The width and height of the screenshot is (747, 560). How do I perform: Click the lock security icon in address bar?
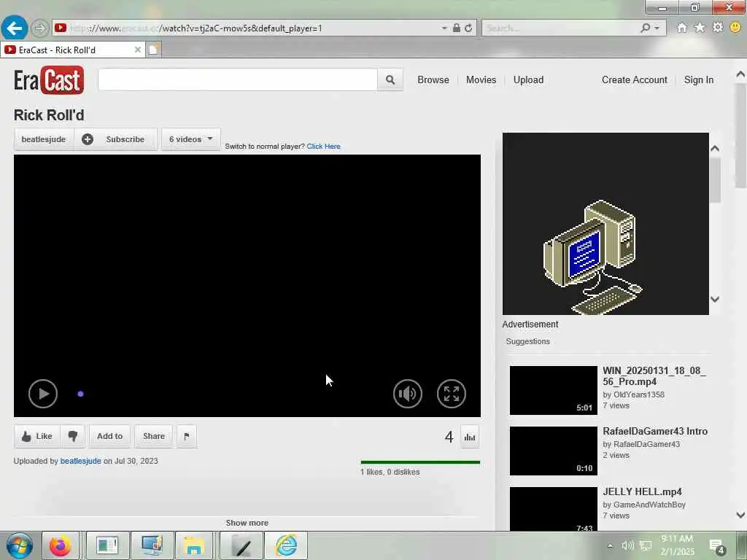click(x=457, y=28)
